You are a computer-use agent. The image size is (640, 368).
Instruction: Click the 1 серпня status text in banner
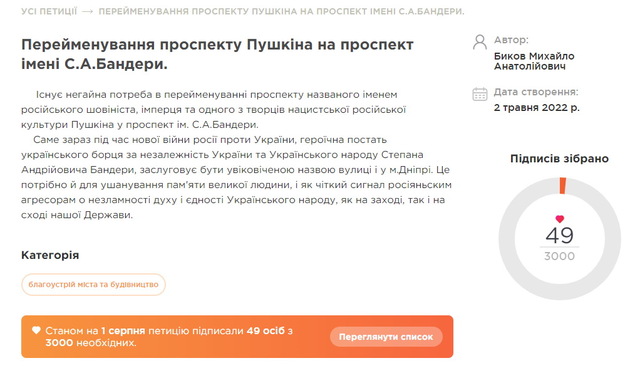(123, 331)
